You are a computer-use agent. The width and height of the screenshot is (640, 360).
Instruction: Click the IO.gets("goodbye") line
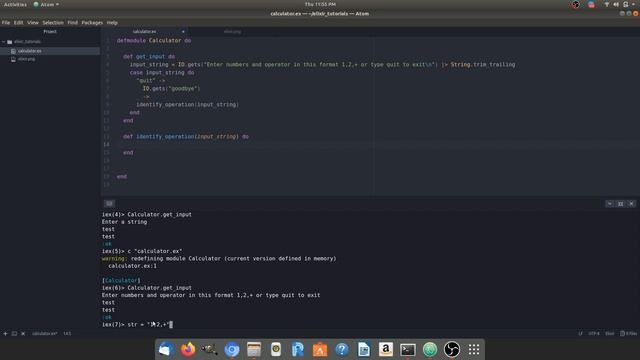[171, 88]
